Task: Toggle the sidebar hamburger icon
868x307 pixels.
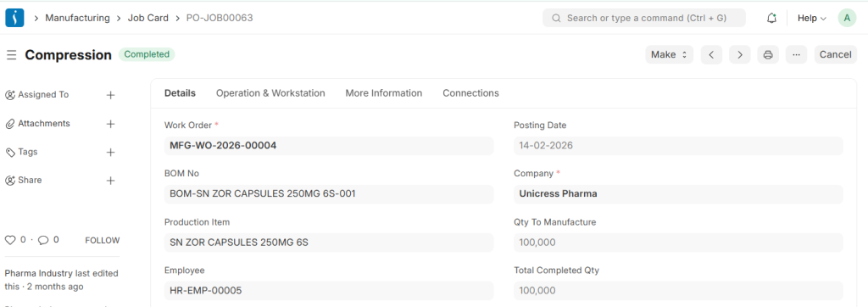Action: (11, 55)
